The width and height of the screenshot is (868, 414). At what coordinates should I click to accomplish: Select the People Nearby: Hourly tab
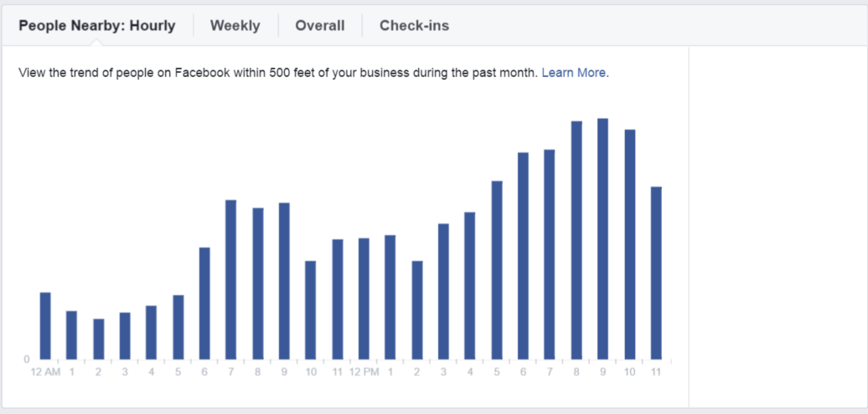97,25
